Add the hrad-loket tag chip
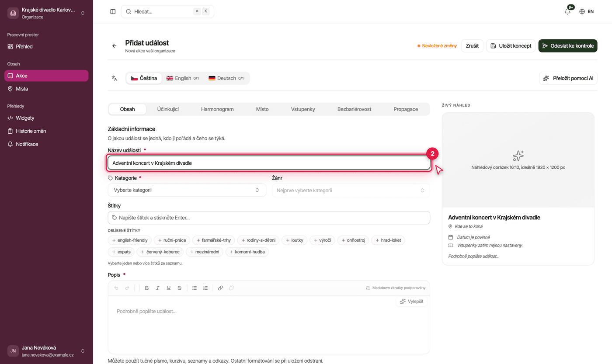This screenshot has width=612, height=364. [388, 240]
